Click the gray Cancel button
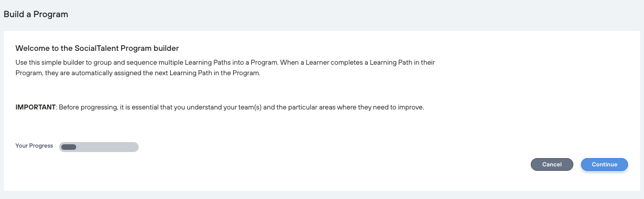Screen dimensions: 644x199 [x=552, y=165]
